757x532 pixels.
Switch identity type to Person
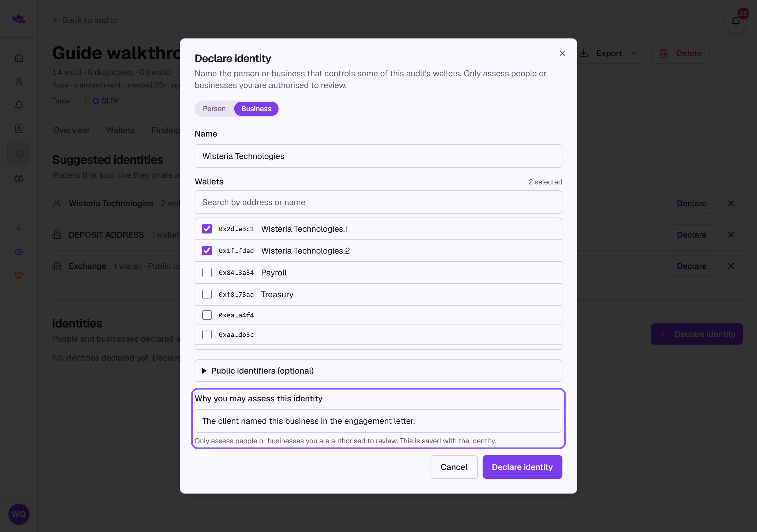click(214, 109)
